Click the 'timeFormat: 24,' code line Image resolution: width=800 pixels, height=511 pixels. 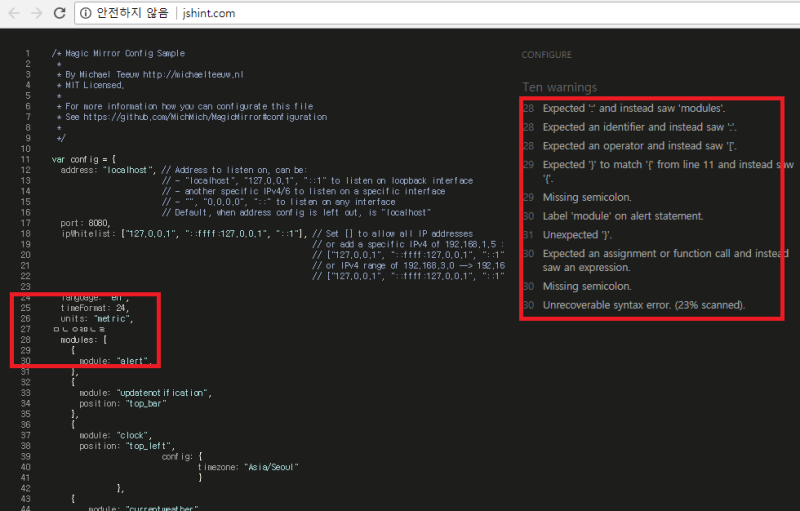click(x=95, y=308)
